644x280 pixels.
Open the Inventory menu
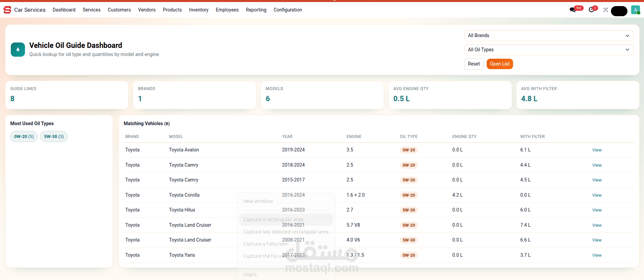tap(198, 10)
